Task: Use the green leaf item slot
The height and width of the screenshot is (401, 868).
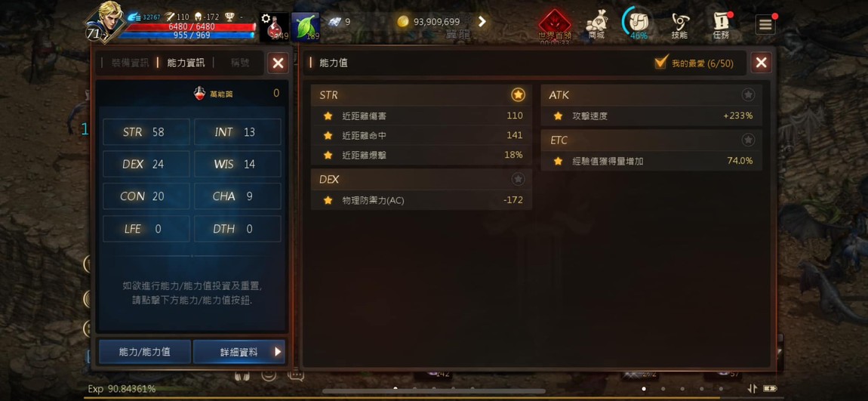Action: coord(306,27)
